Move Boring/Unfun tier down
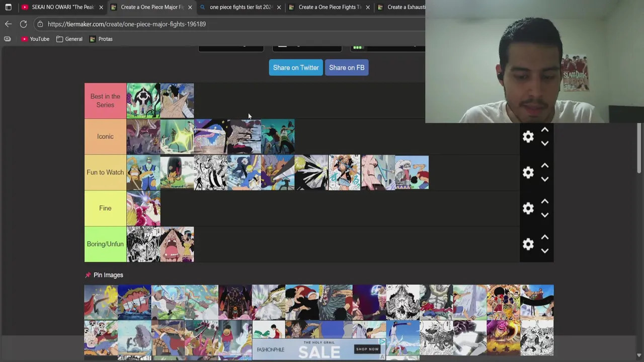This screenshot has height=362, width=644. pos(545,250)
